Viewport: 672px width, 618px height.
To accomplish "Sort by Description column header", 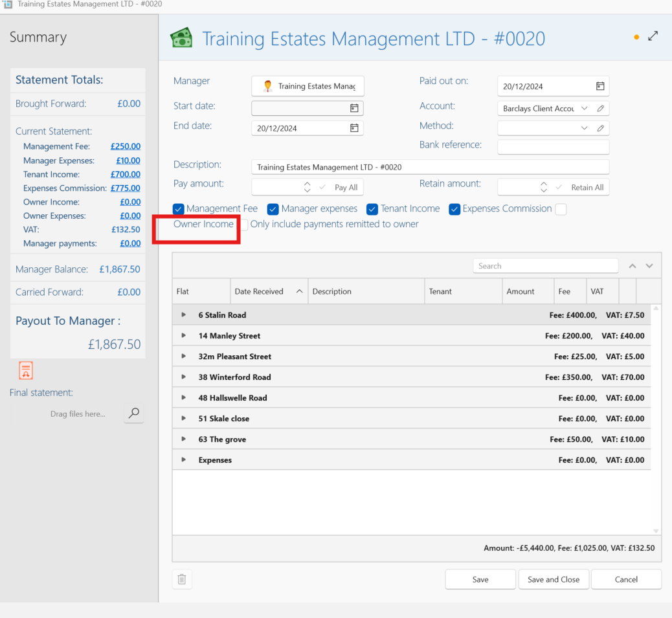I will pyautogui.click(x=366, y=291).
